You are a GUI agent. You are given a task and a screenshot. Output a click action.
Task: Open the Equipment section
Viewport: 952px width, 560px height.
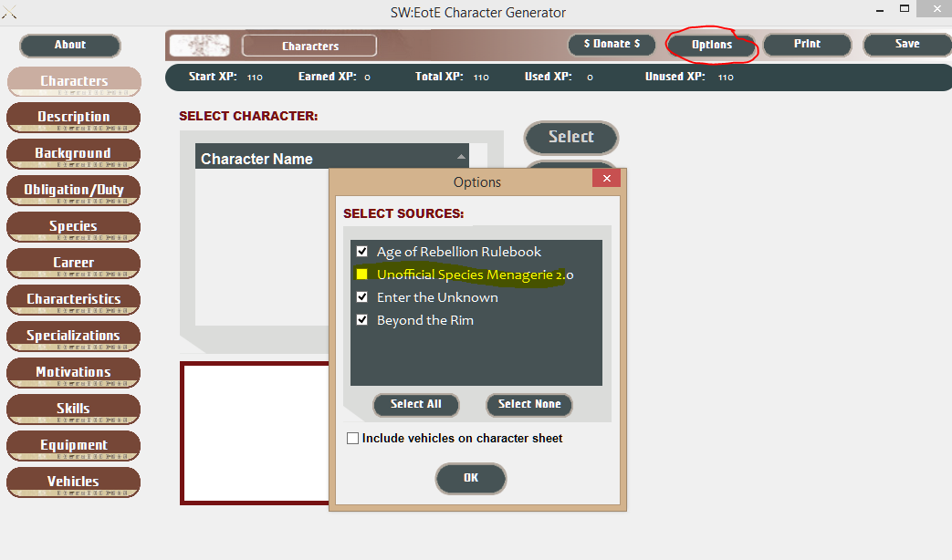point(73,445)
